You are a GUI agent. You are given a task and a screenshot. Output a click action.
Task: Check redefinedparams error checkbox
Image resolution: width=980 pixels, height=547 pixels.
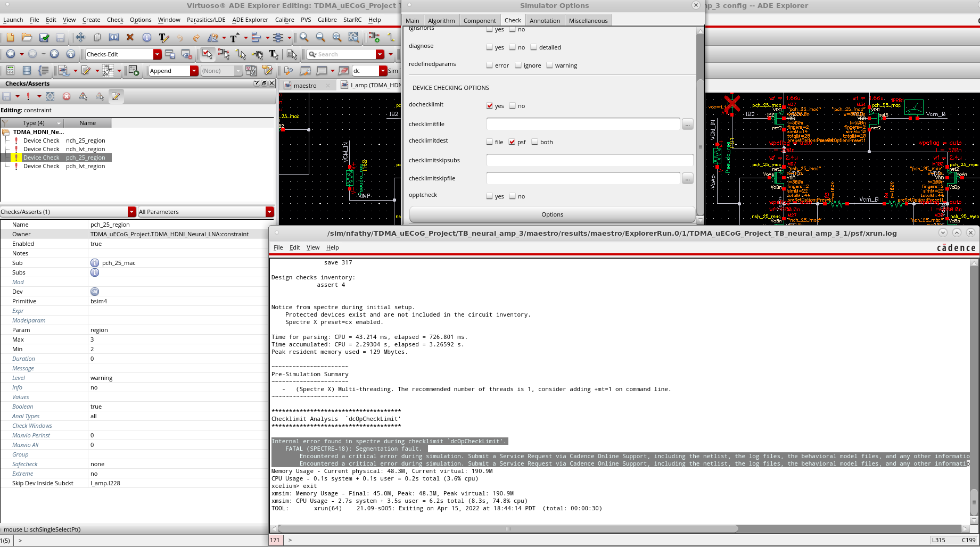pos(490,65)
